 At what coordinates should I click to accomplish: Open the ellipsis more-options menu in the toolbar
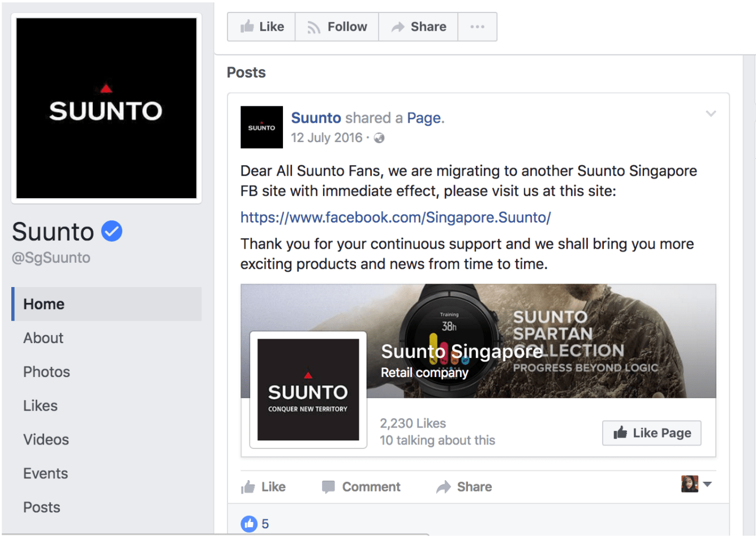[477, 26]
